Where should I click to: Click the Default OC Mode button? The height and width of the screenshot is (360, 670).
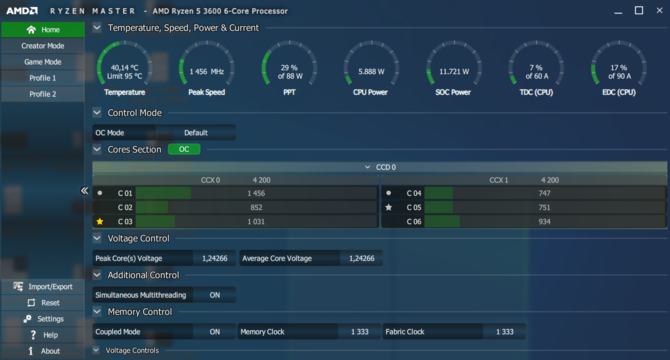tap(196, 133)
